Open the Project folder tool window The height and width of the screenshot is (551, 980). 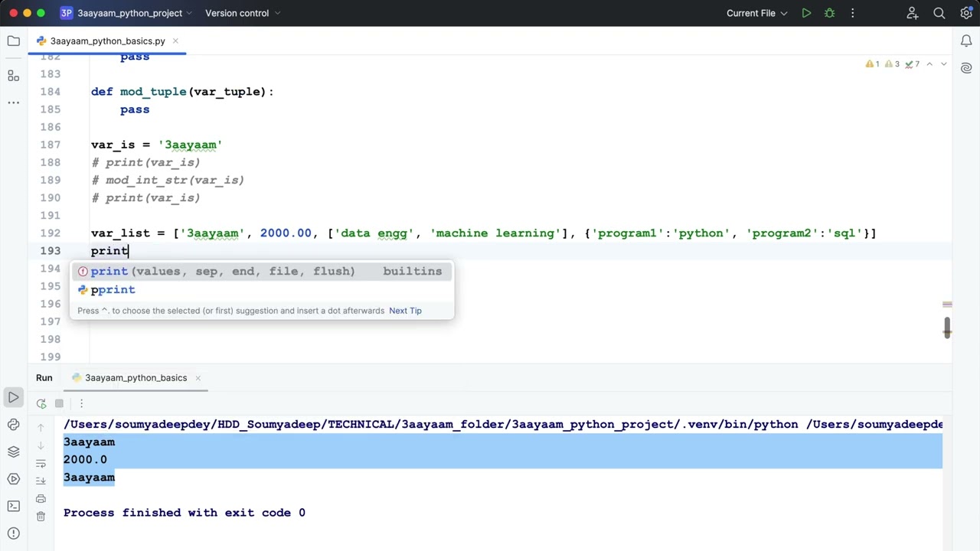coord(13,41)
